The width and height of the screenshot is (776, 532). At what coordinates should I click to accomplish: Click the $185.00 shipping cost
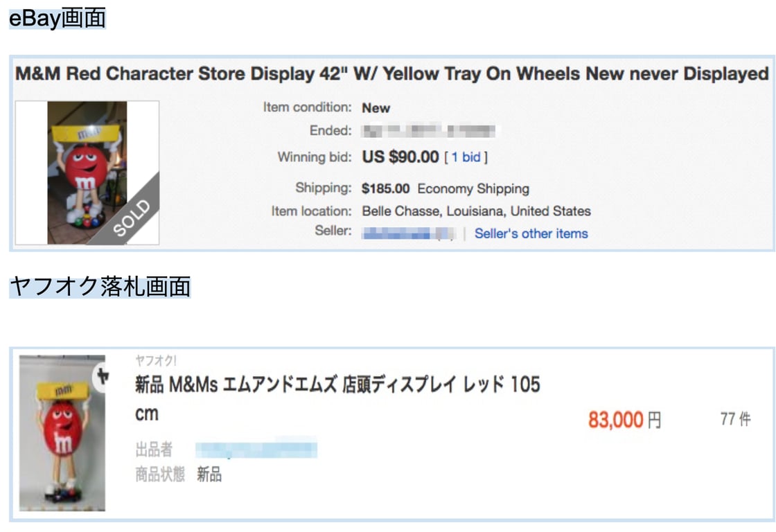pos(385,188)
